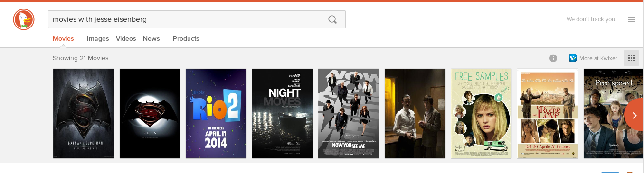Click the magnifying glass search icon
Viewport: 644px width, 173px height.
[x=332, y=19]
